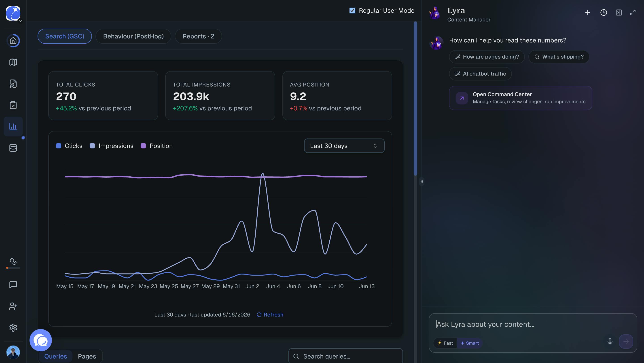The height and width of the screenshot is (363, 644).
Task: Open the map sidebar icon
Action: (x=13, y=62)
